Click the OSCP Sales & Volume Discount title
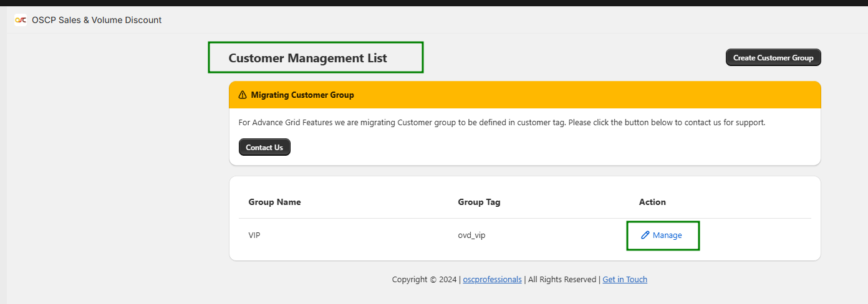Viewport: 868px width, 304px height. [97, 20]
